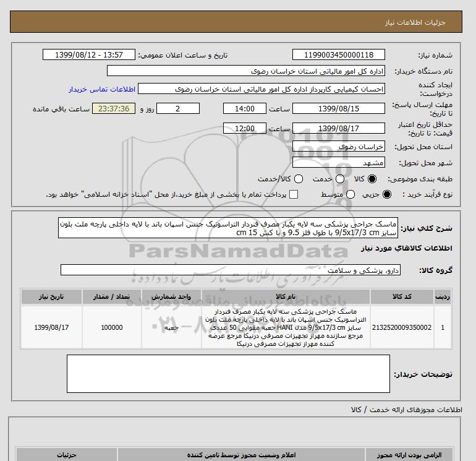The image size is (476, 461).
Task: Click the اطلاعات مجوزهای ارائه خدمت heading
Action: click(407, 410)
